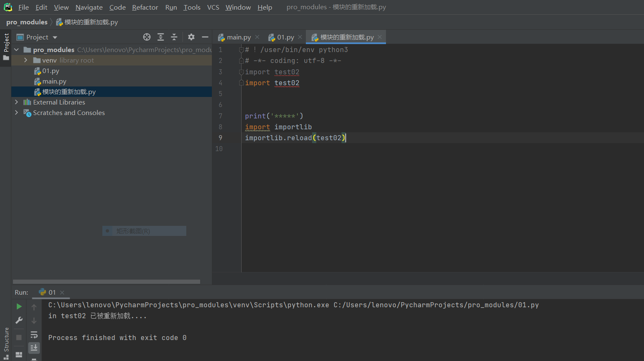Click the Locate/Select Opened File target icon

click(x=147, y=37)
